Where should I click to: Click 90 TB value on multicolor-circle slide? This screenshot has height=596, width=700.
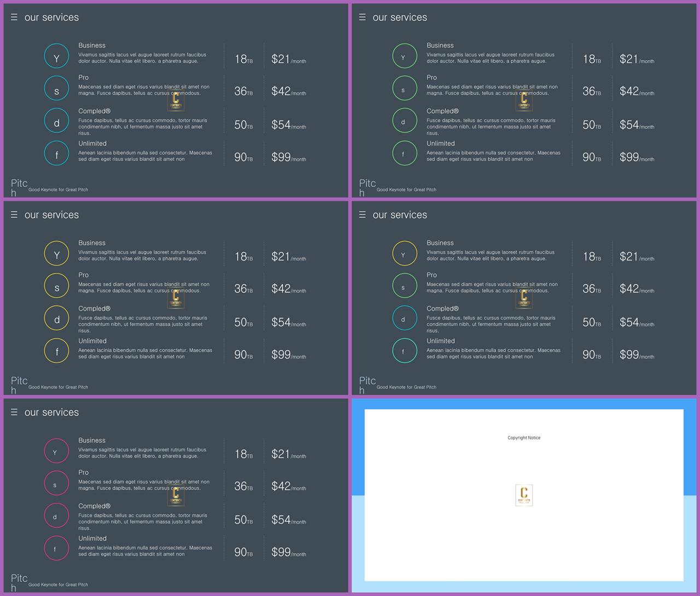[592, 355]
